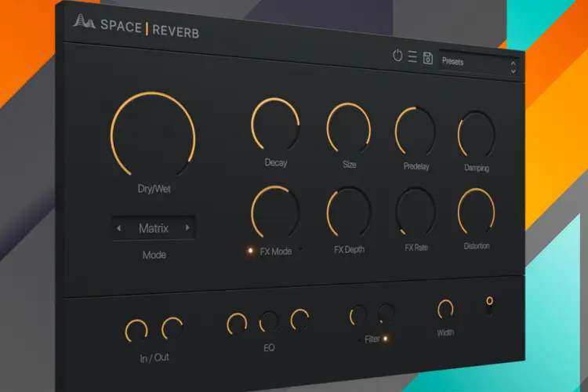Click the Filter text label
588x392 pixels.
372,339
